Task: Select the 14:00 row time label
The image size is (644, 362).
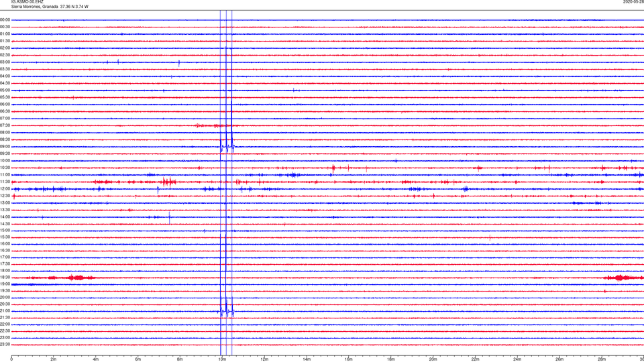Action: coord(5,217)
